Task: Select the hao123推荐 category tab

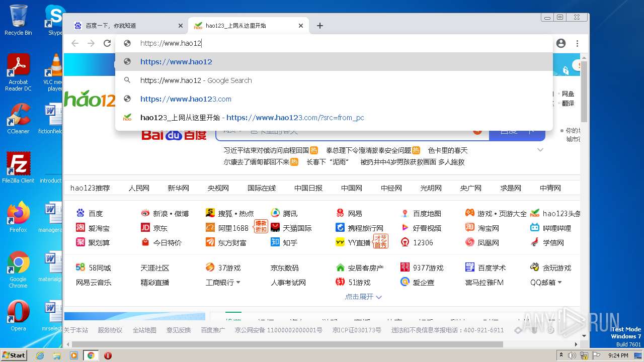Action: (x=90, y=188)
